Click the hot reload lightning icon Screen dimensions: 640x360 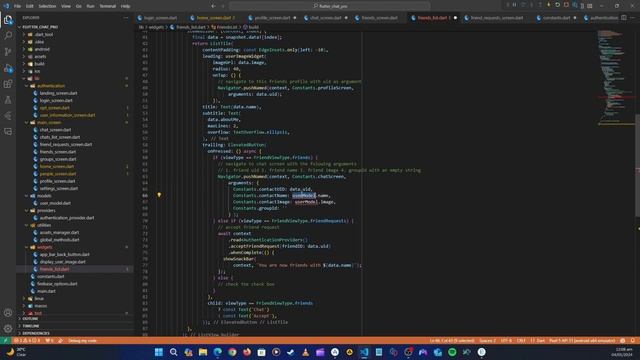click(549, 5)
